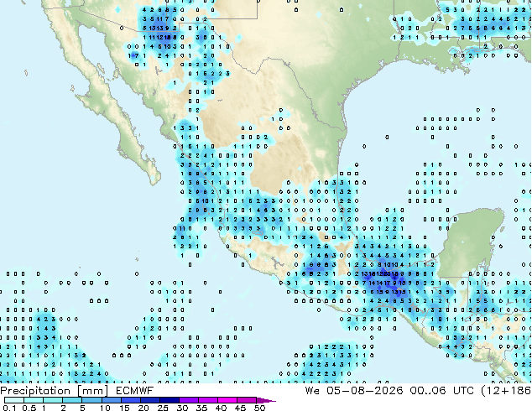Image resolution: width=532 pixels, height=411 pixels.
Task: Click the 1–2 mm legend color swatch
Action: [x=53, y=400]
